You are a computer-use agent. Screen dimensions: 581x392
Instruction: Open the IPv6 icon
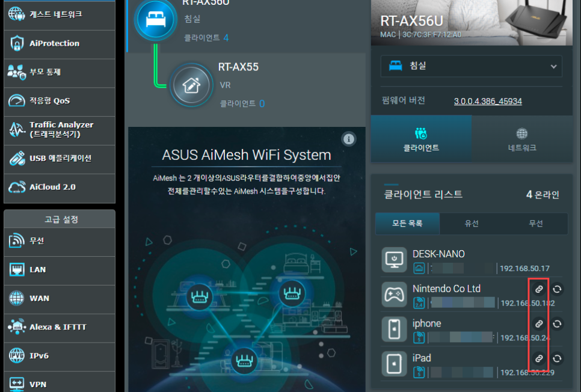click(x=17, y=356)
